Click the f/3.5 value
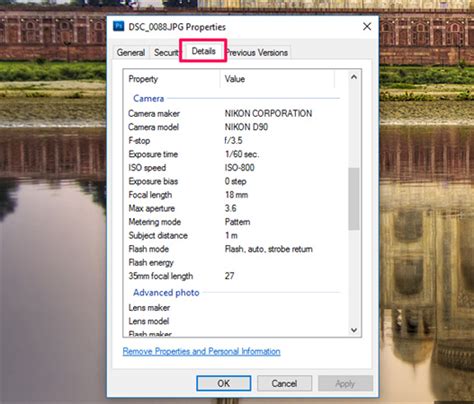The height and width of the screenshot is (404, 474). coord(233,141)
